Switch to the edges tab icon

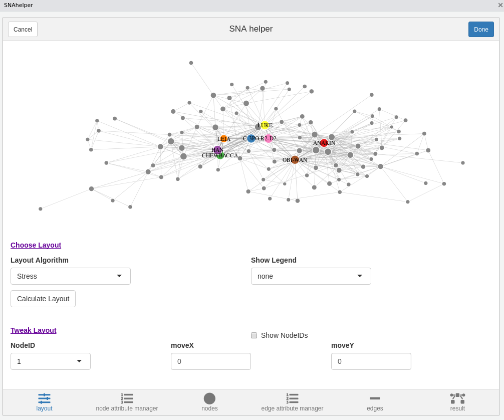pos(375,398)
